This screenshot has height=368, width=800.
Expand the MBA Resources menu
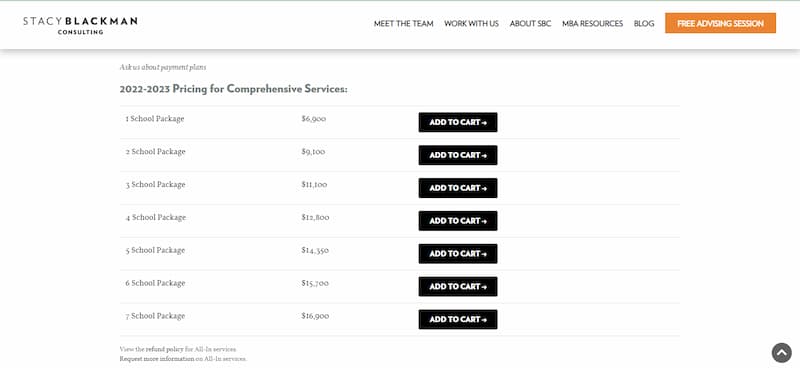[x=592, y=23]
